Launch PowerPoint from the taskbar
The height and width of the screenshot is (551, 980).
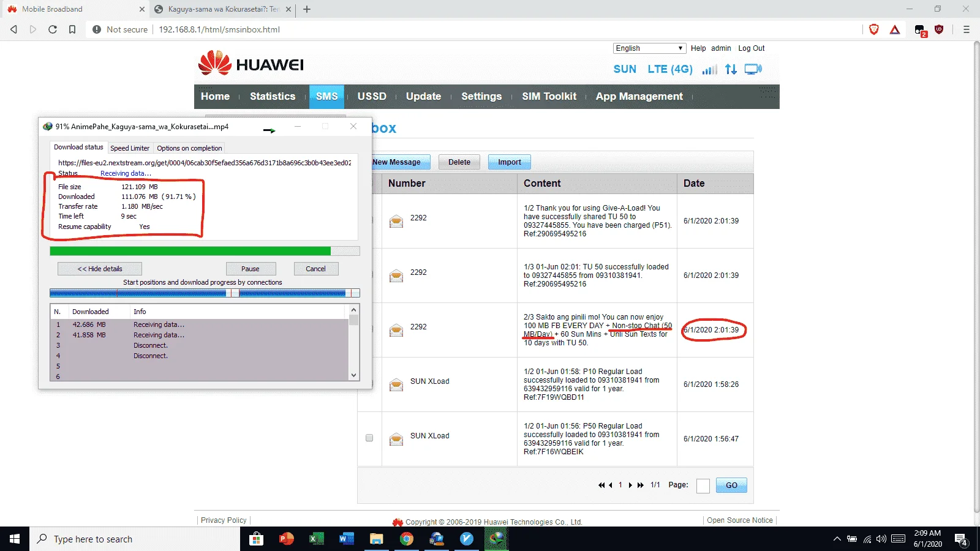tap(286, 539)
